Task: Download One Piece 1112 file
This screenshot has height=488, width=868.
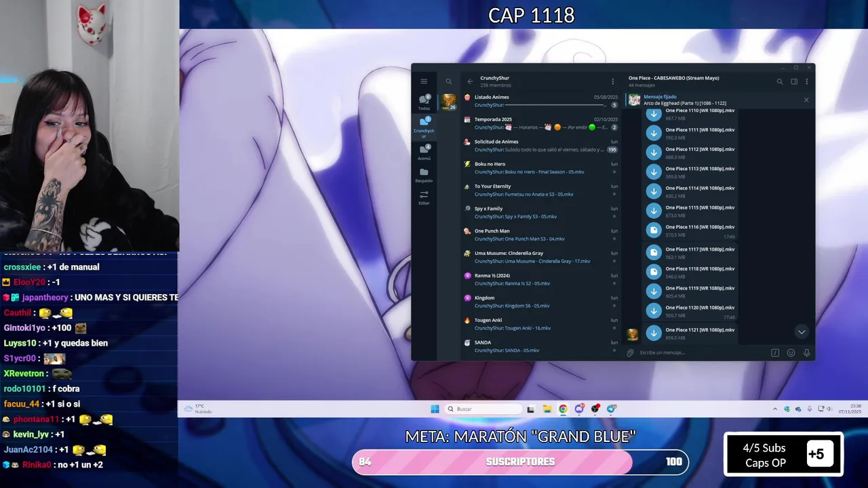Action: pyautogui.click(x=654, y=152)
